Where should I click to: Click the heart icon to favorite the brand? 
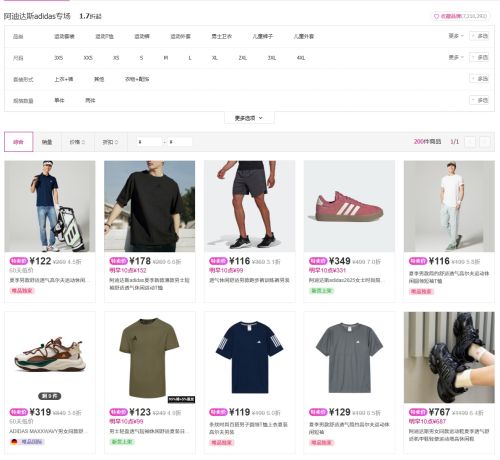coord(436,16)
